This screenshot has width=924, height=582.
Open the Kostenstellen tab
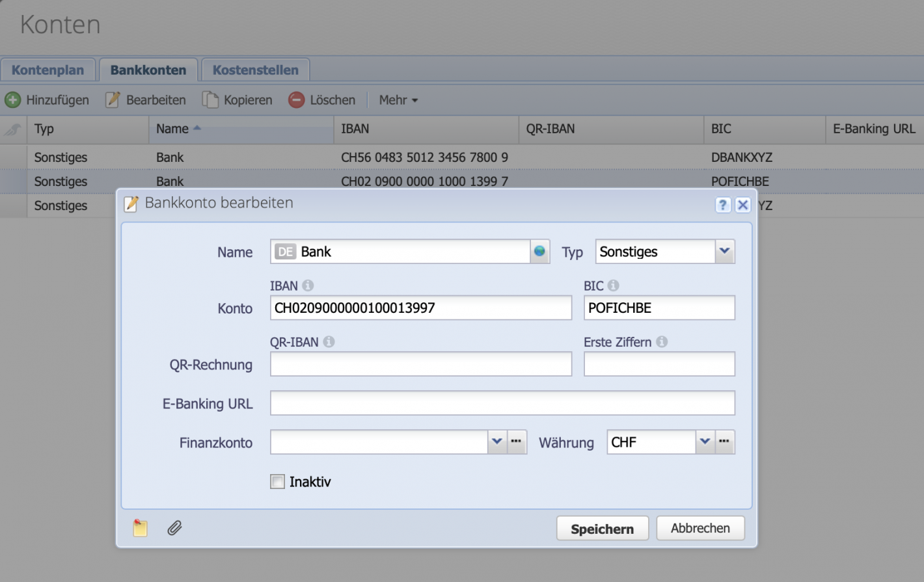255,70
